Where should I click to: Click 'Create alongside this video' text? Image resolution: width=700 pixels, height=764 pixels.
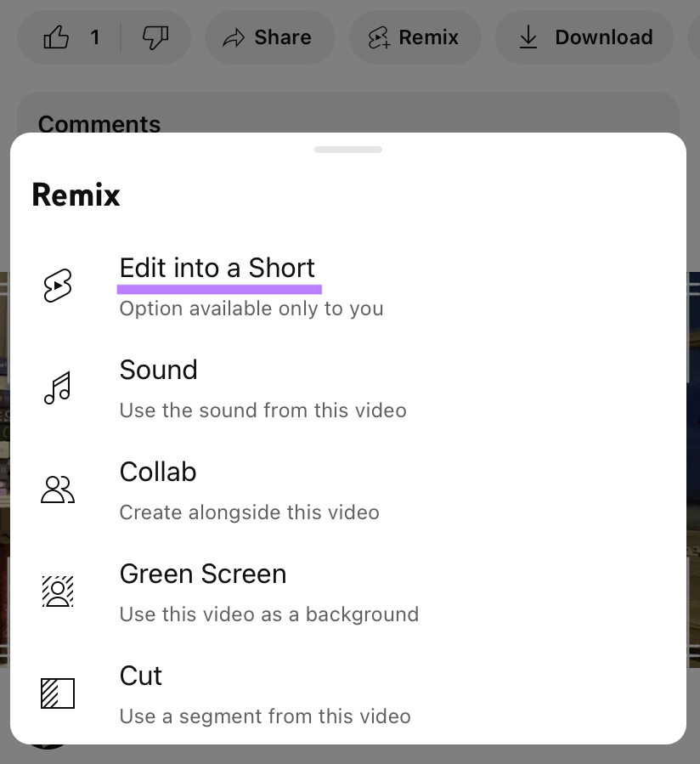(x=250, y=512)
